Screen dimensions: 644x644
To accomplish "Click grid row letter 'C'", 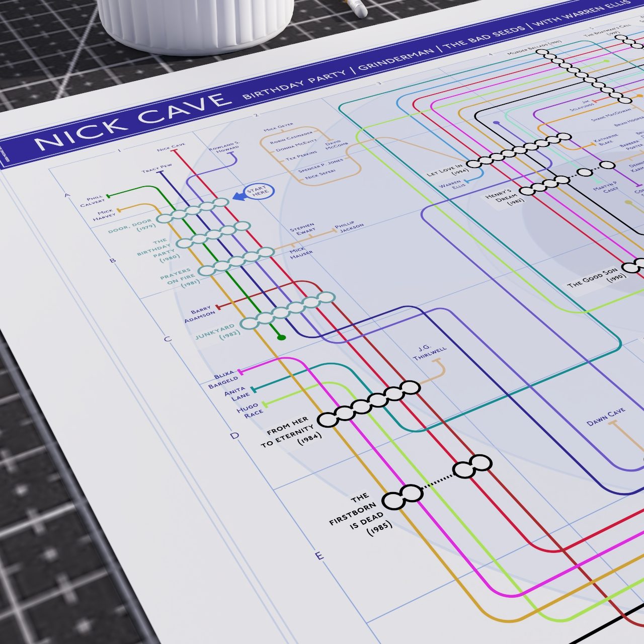I will click(168, 339).
